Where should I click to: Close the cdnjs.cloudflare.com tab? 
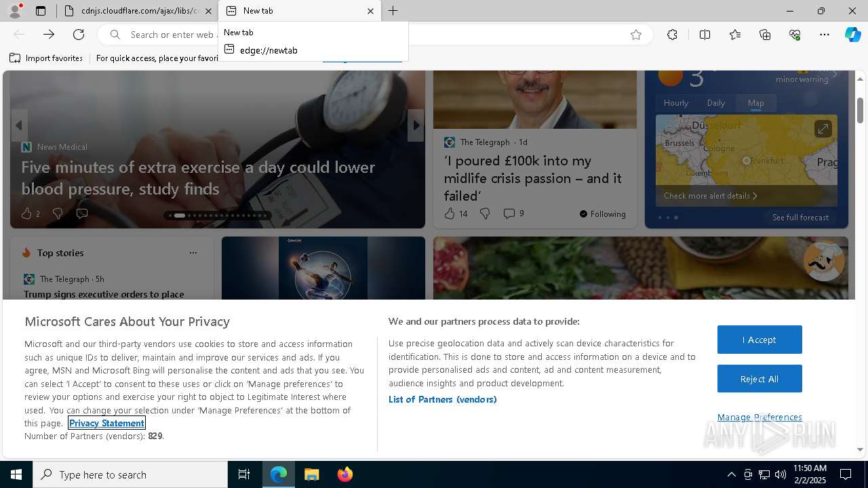click(x=208, y=11)
